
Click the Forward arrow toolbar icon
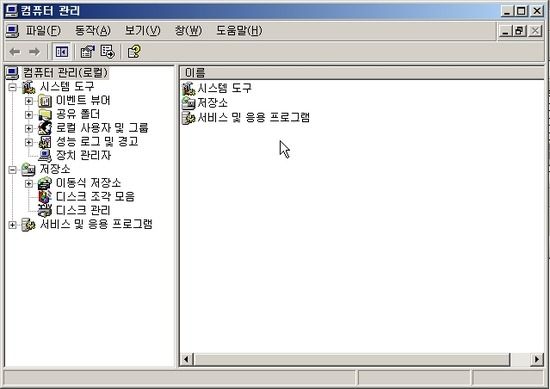click(34, 52)
